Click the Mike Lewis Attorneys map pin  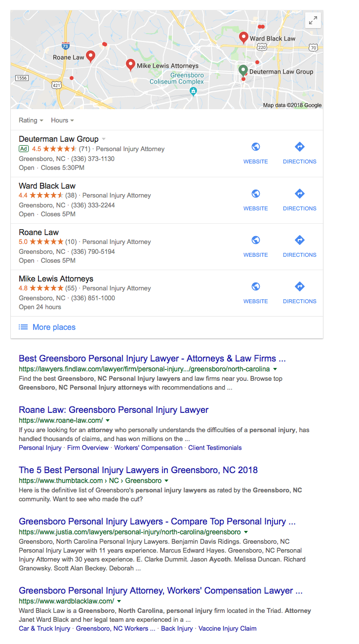130,65
